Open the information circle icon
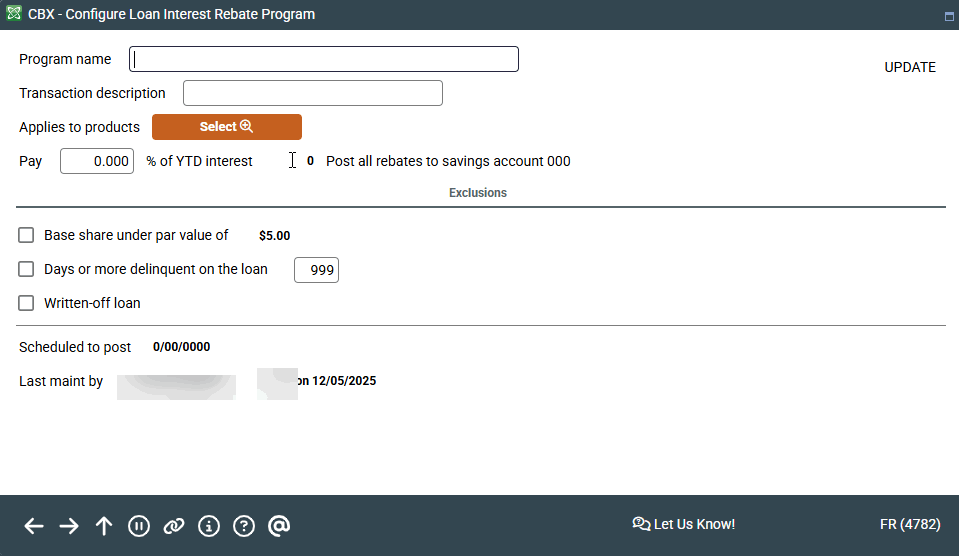Screen dimensions: 959x556 click(209, 526)
